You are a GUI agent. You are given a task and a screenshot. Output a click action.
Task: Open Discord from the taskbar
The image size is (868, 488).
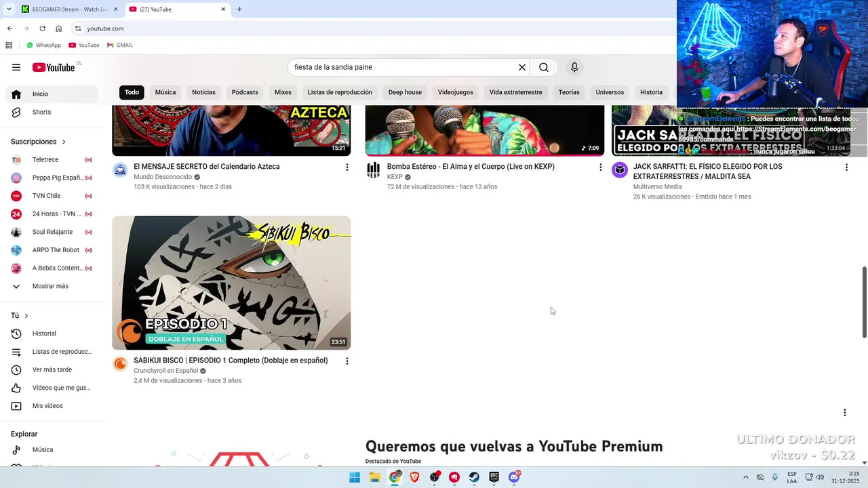(514, 477)
